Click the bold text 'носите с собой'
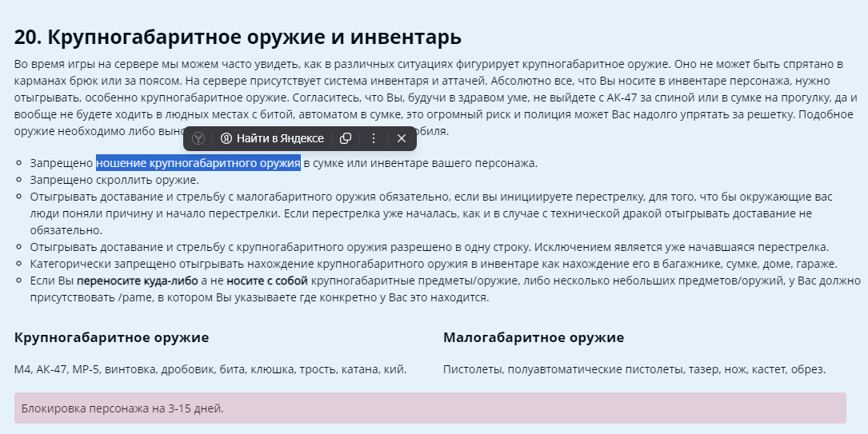The image size is (868, 434). pos(266,281)
